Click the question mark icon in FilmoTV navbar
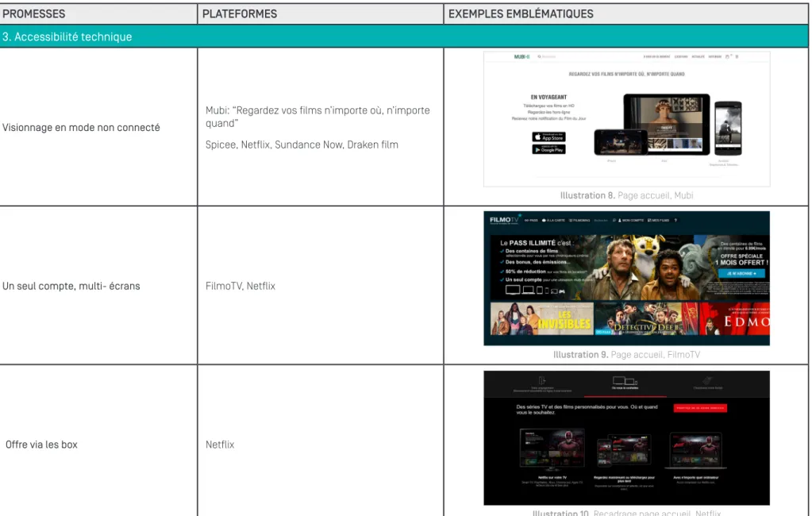Image resolution: width=812 pixels, height=516 pixels. coord(675,220)
